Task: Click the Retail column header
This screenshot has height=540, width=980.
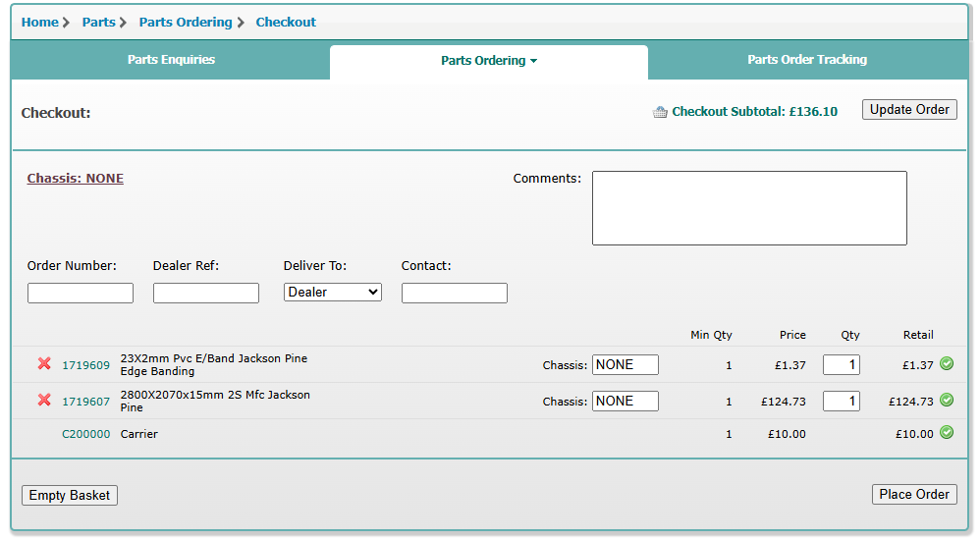Action: [918, 335]
